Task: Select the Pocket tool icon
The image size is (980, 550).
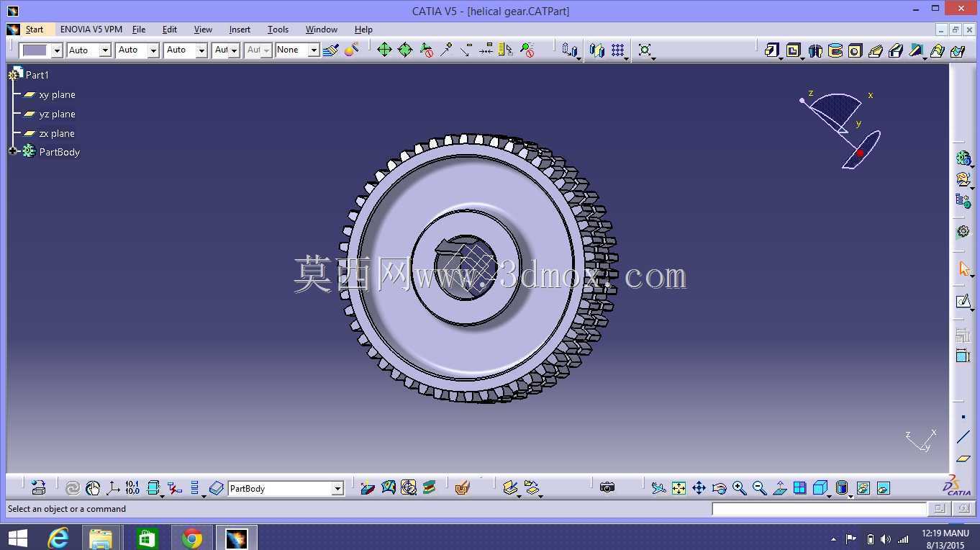Action: [x=793, y=50]
